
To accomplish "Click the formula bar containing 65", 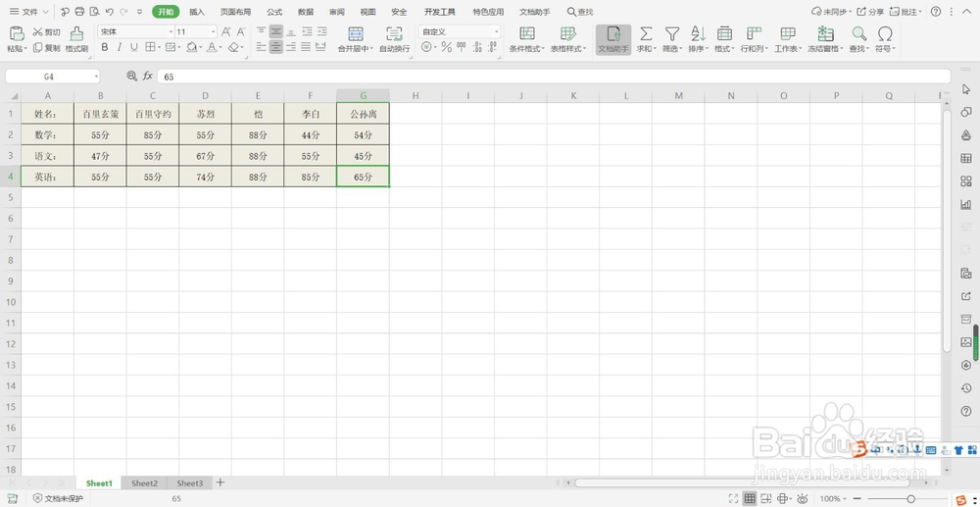I will coord(554,76).
